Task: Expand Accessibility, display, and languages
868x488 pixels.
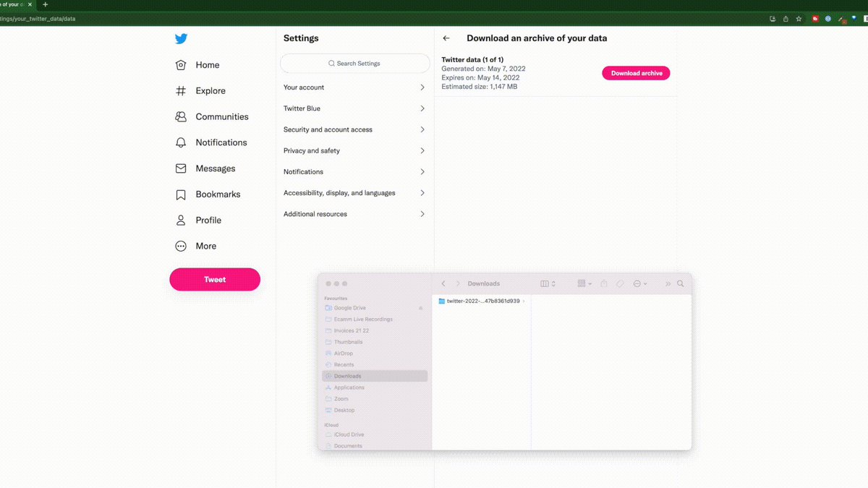Action: click(x=354, y=193)
